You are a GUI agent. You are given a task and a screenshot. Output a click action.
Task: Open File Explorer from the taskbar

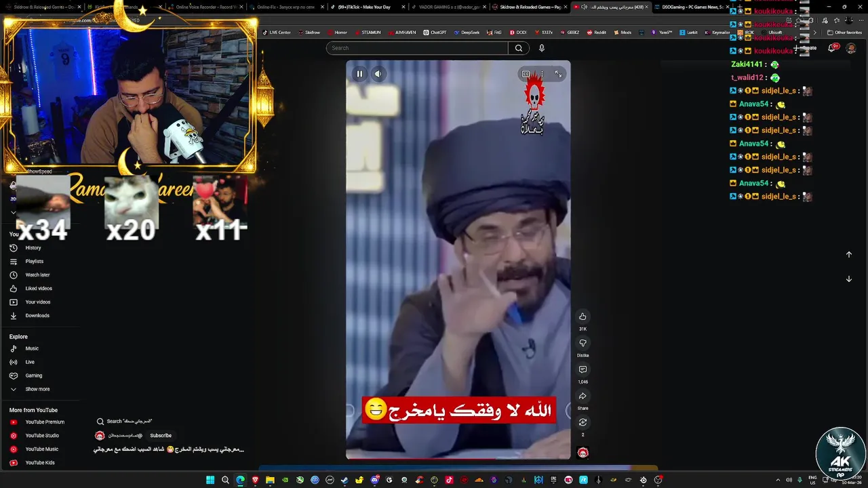coord(270,480)
